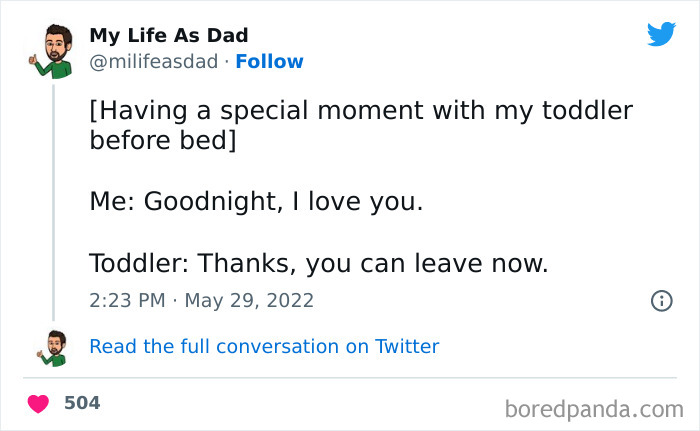Screen dimensions: 700x431
Task: Like the tweet with heart icon
Action: click(38, 404)
